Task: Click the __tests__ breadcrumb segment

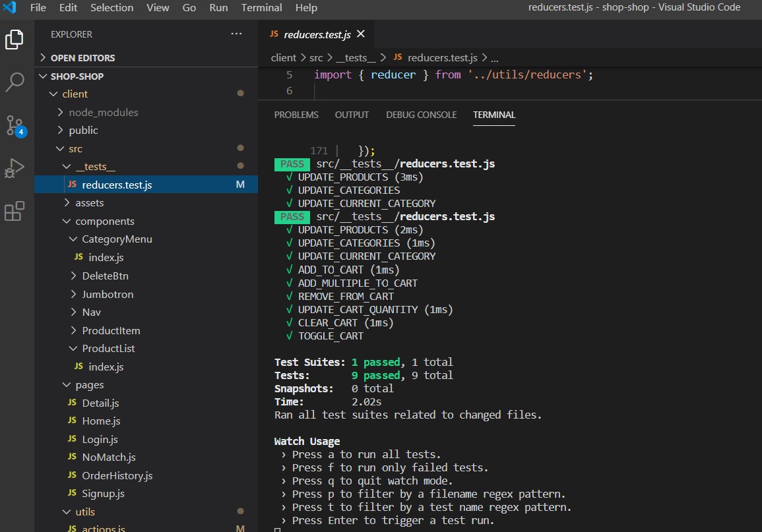Action: pos(356,58)
